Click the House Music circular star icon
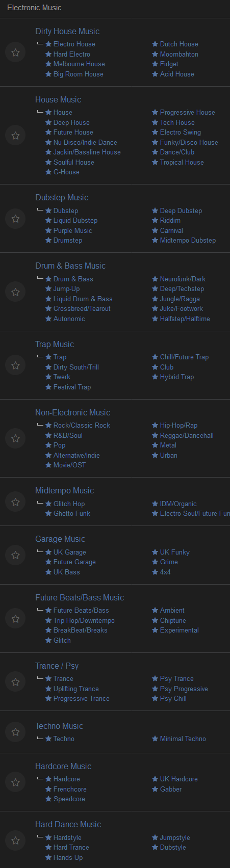Image resolution: width=230 pixels, height=868 pixels. pyautogui.click(x=15, y=136)
